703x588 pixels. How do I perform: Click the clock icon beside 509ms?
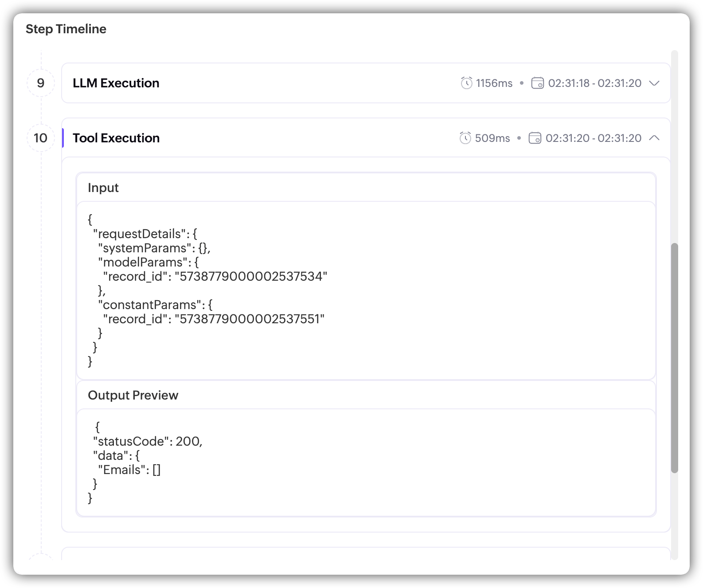tap(465, 138)
